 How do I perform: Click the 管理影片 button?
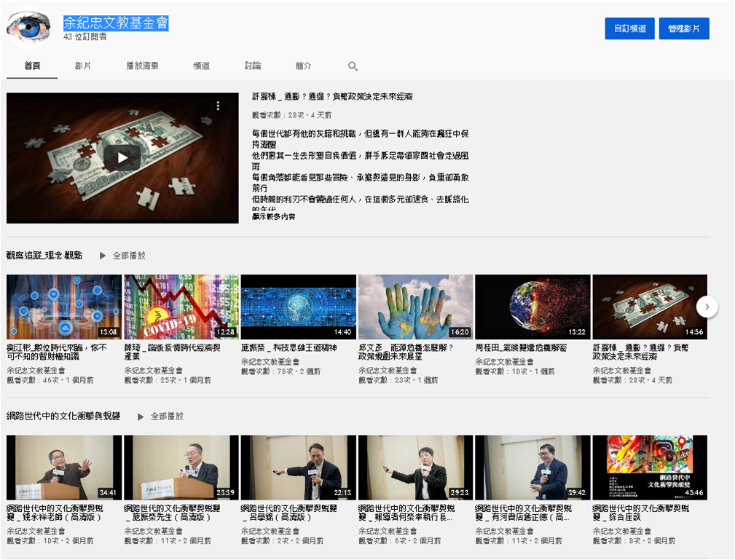(x=684, y=28)
